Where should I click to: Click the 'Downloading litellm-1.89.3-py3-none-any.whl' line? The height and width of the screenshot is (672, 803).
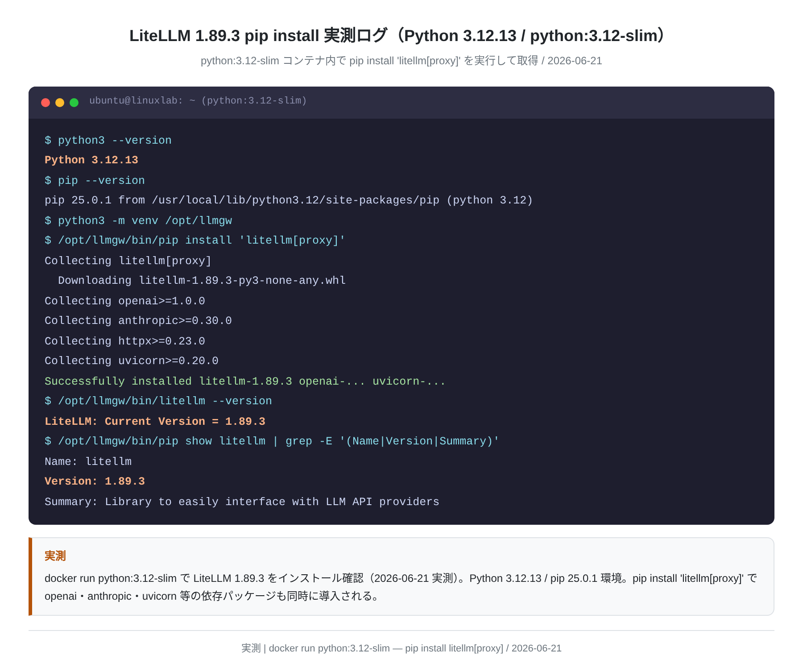pos(202,280)
